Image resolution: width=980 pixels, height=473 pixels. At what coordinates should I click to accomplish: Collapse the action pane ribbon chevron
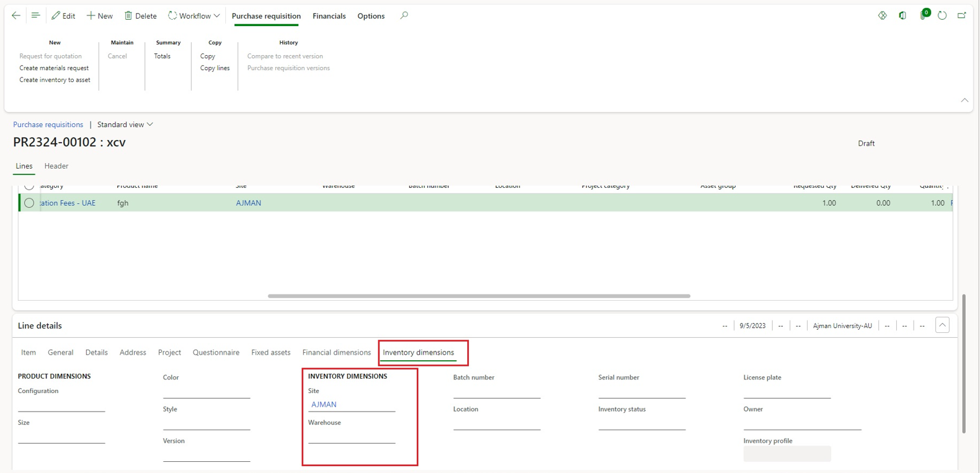[964, 100]
